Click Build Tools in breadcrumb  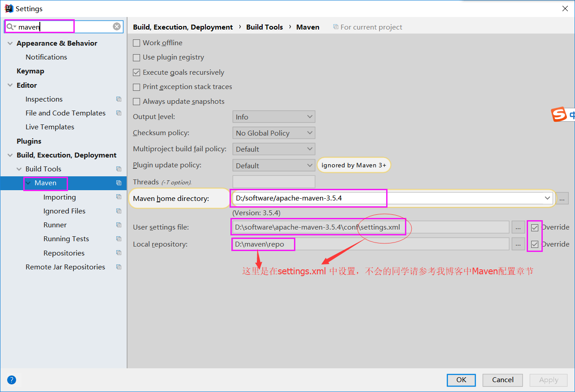pyautogui.click(x=264, y=27)
